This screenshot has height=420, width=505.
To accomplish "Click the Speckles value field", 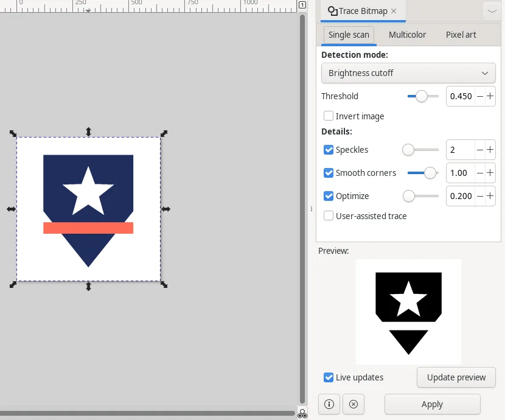I will [461, 150].
